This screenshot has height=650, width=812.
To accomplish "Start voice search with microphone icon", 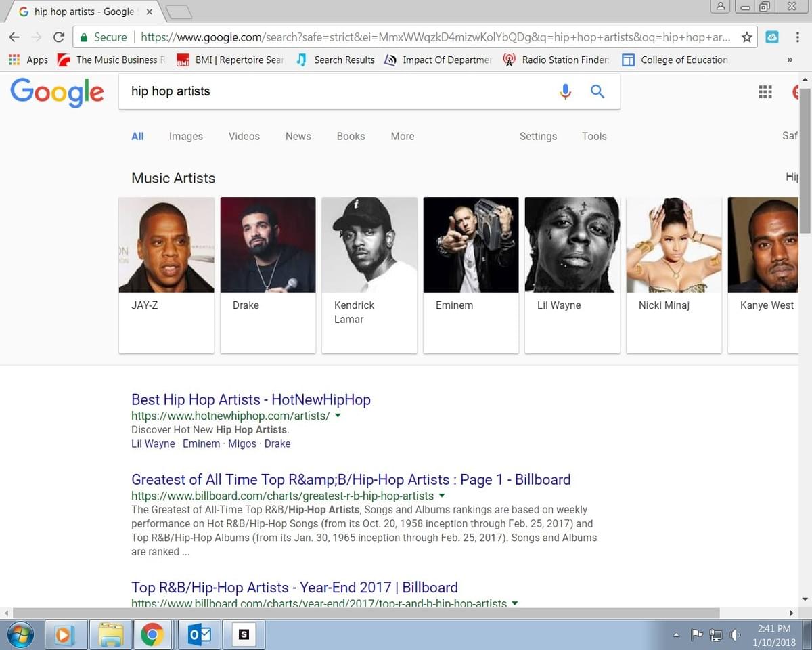I will [566, 91].
